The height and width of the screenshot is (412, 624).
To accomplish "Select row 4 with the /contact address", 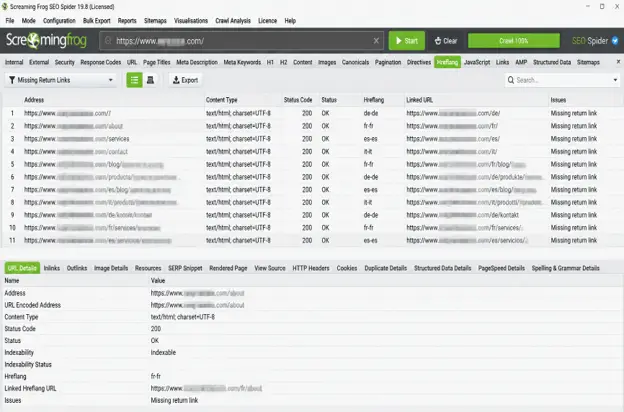I will 312,152.
